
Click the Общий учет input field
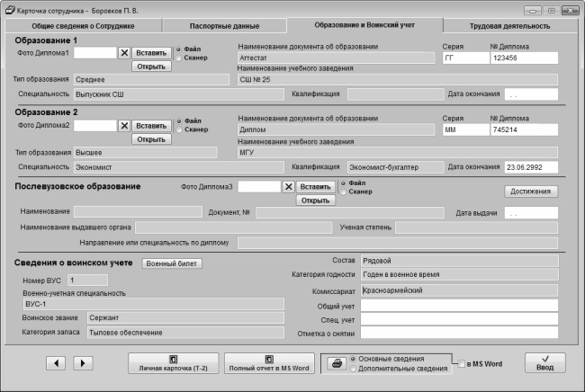pos(459,306)
